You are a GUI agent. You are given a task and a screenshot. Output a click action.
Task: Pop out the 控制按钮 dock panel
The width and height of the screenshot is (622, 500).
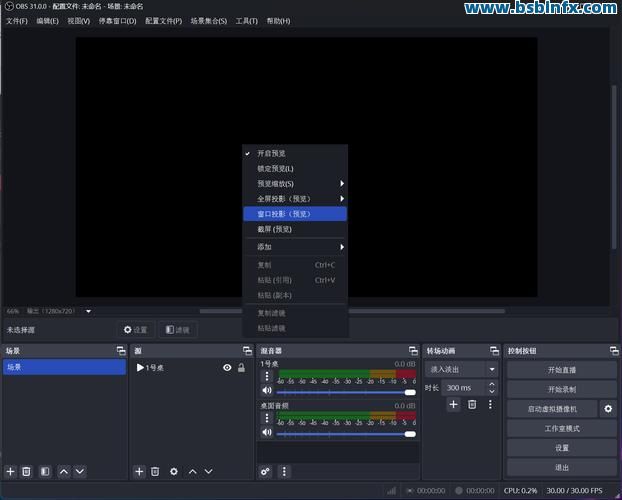coord(614,351)
